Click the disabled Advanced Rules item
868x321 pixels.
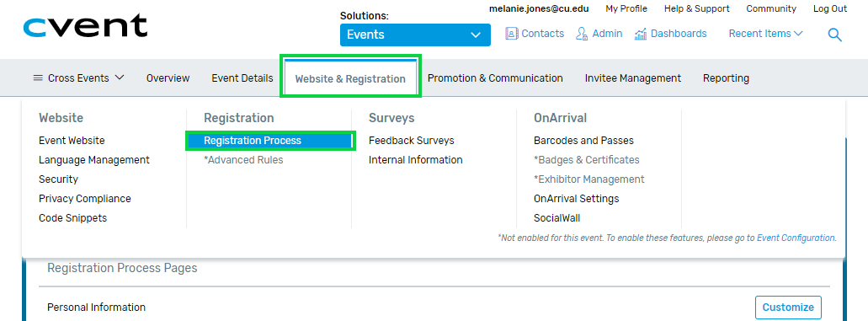click(x=243, y=160)
